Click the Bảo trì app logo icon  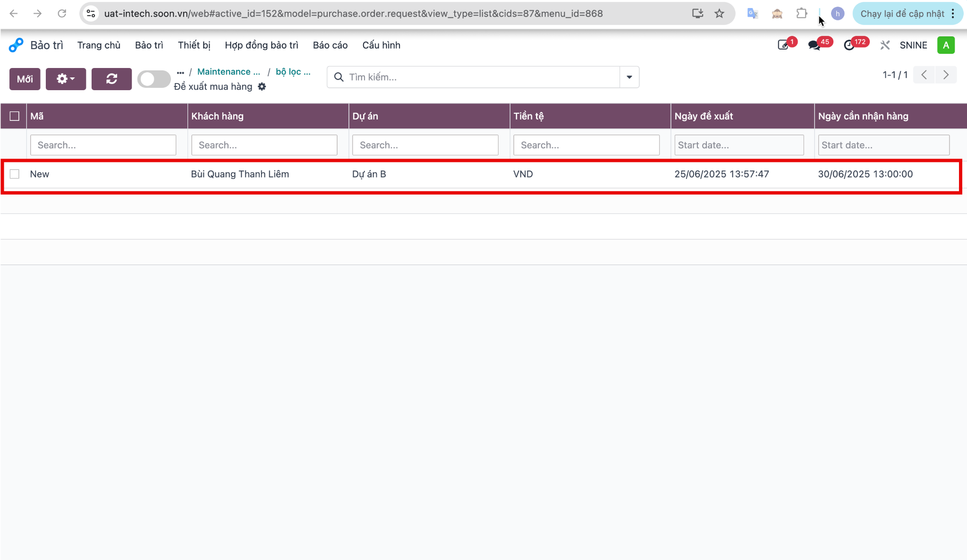[x=16, y=45]
